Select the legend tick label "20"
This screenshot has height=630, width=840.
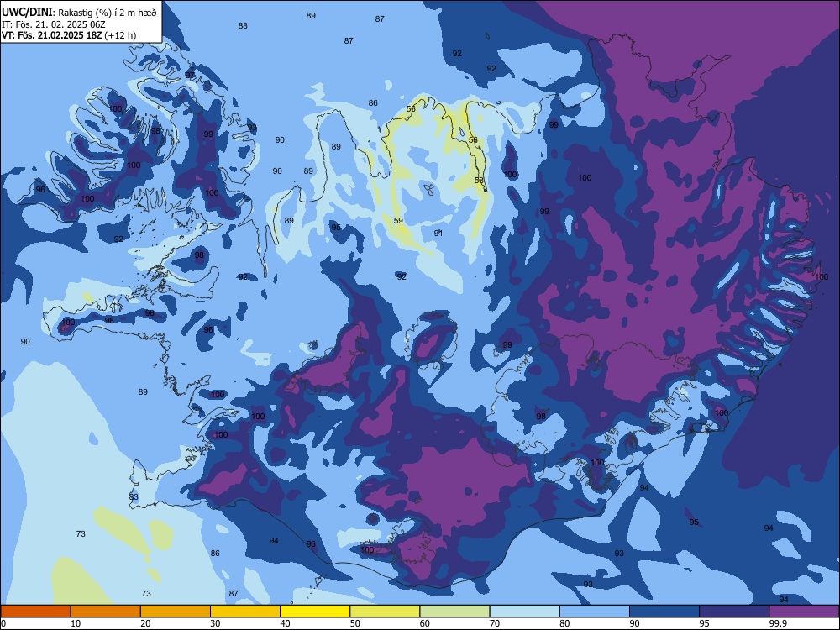(x=145, y=623)
